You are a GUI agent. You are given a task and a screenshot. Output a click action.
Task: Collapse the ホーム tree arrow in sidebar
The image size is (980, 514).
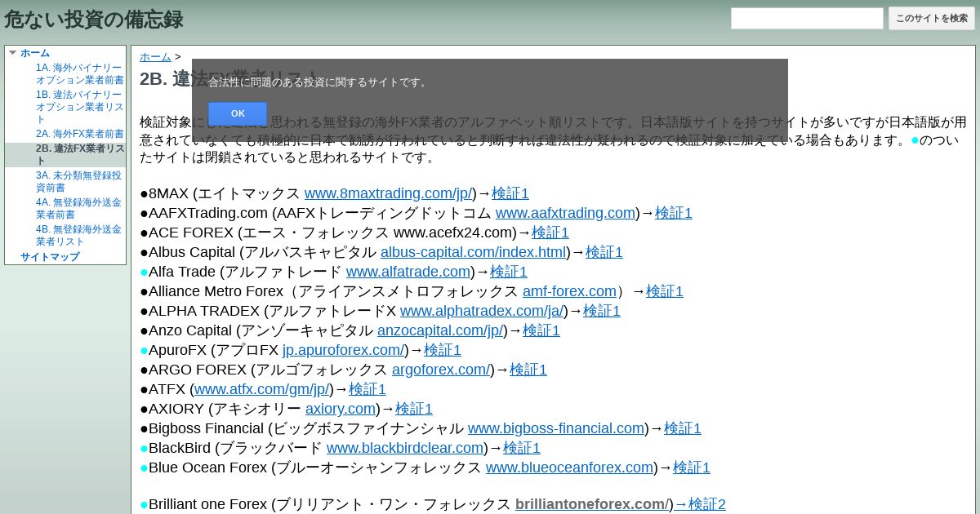point(12,53)
